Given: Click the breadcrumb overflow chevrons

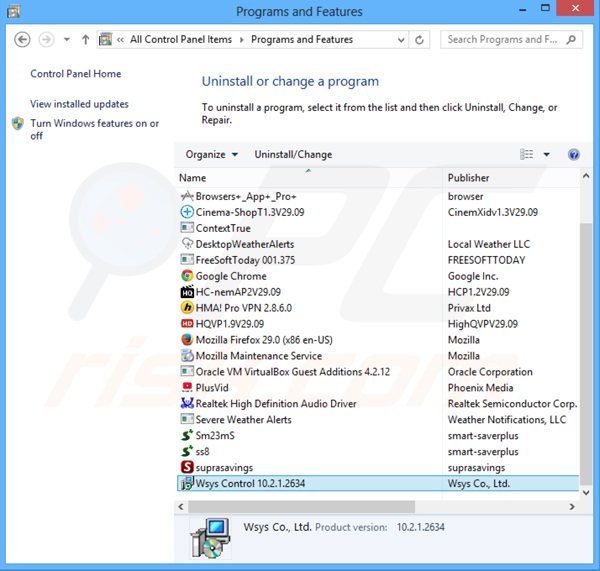Looking at the screenshot, I should point(120,39).
